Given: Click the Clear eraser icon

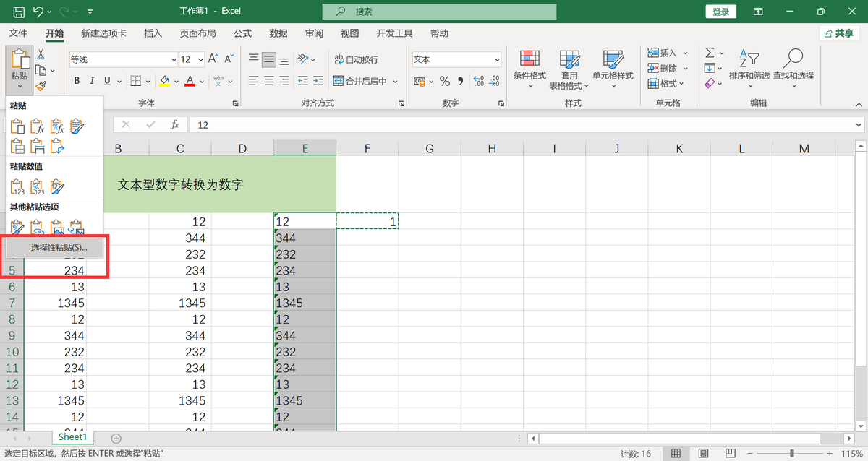Looking at the screenshot, I should click(x=710, y=83).
